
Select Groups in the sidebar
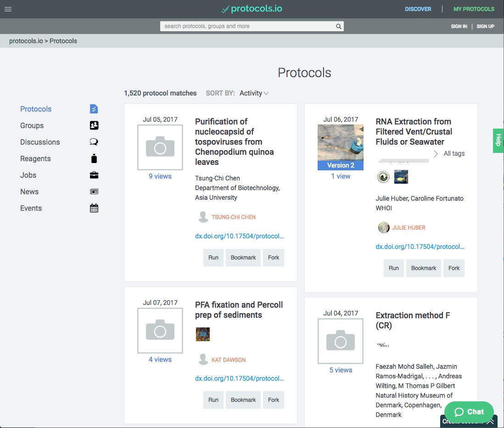[x=32, y=125]
